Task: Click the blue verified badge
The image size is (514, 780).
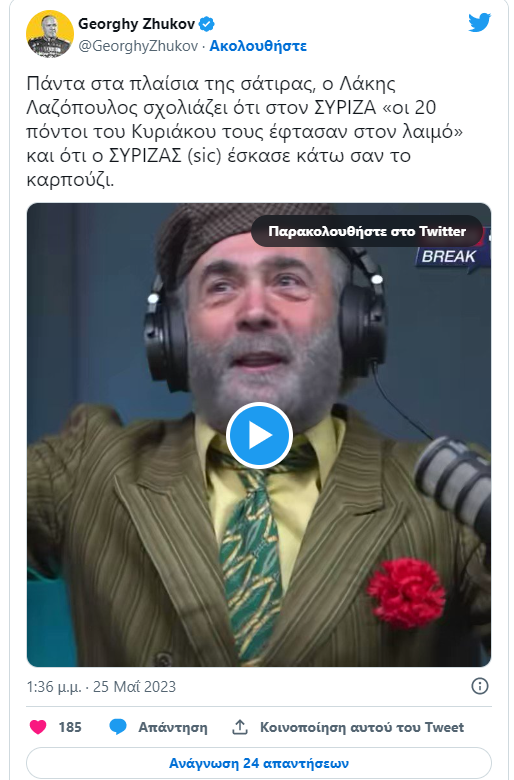Action: (207, 23)
